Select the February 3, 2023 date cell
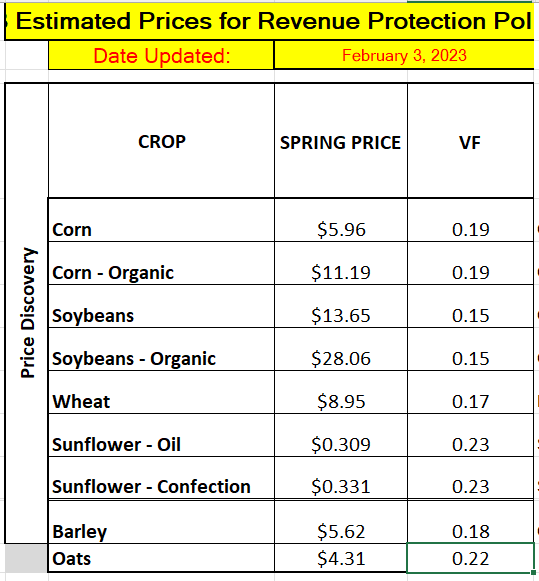 404,55
